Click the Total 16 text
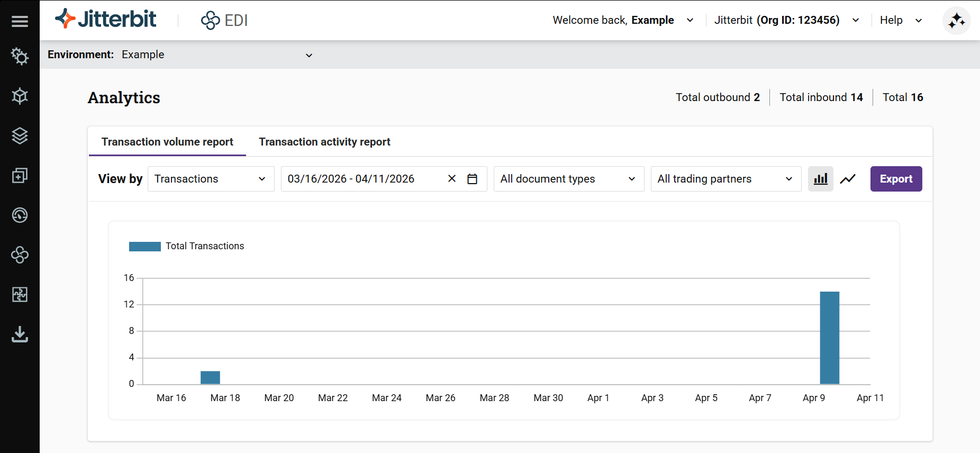 pyautogui.click(x=903, y=97)
